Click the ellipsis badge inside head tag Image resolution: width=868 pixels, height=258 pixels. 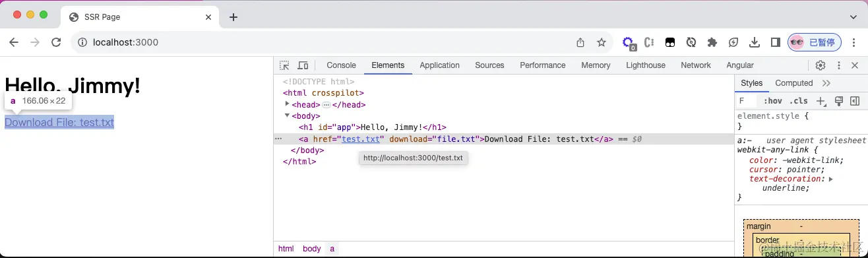click(326, 105)
